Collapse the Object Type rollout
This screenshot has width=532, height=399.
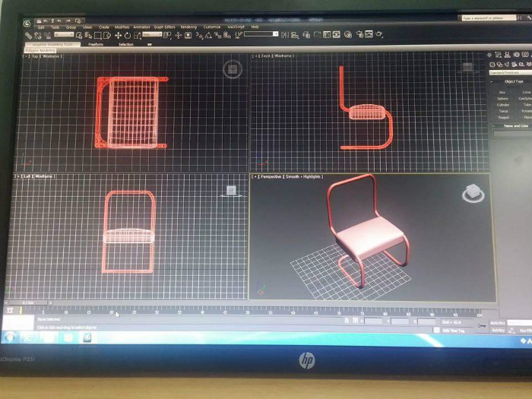pyautogui.click(x=513, y=82)
